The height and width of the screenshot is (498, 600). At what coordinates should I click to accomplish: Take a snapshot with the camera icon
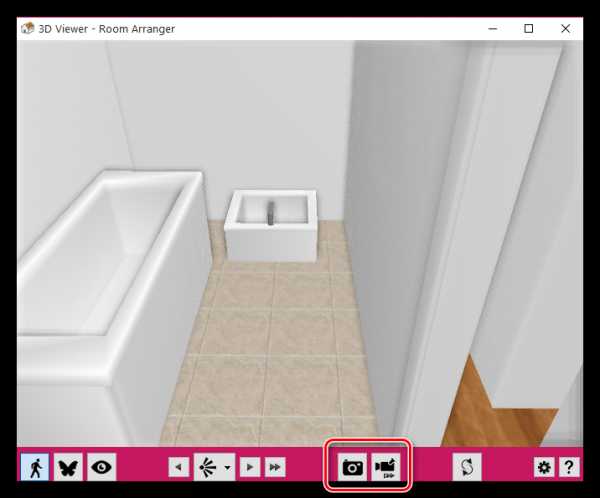[x=353, y=467]
